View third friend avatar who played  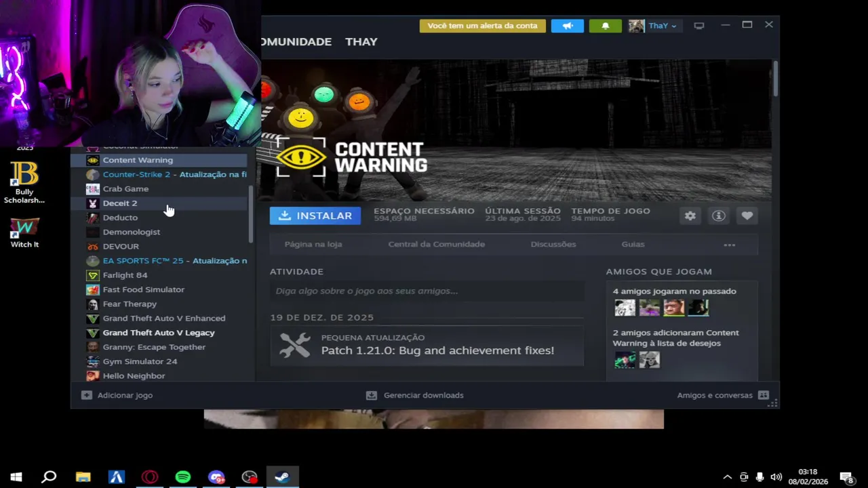(x=673, y=308)
